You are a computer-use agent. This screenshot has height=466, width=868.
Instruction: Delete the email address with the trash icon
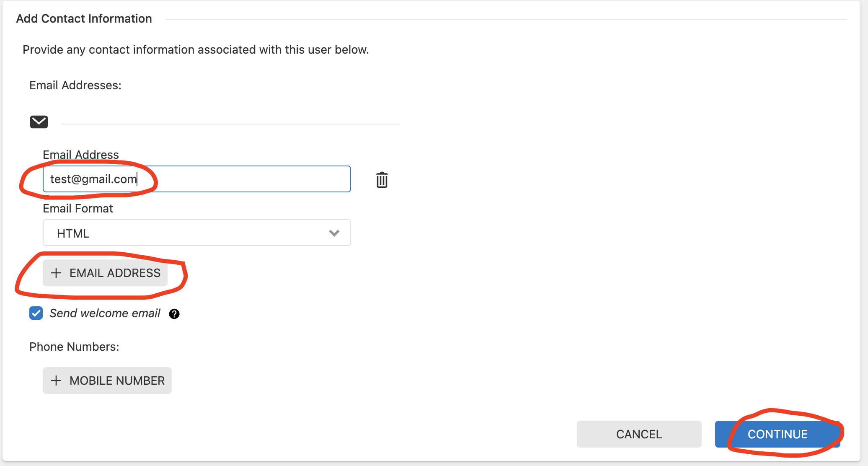(x=382, y=180)
